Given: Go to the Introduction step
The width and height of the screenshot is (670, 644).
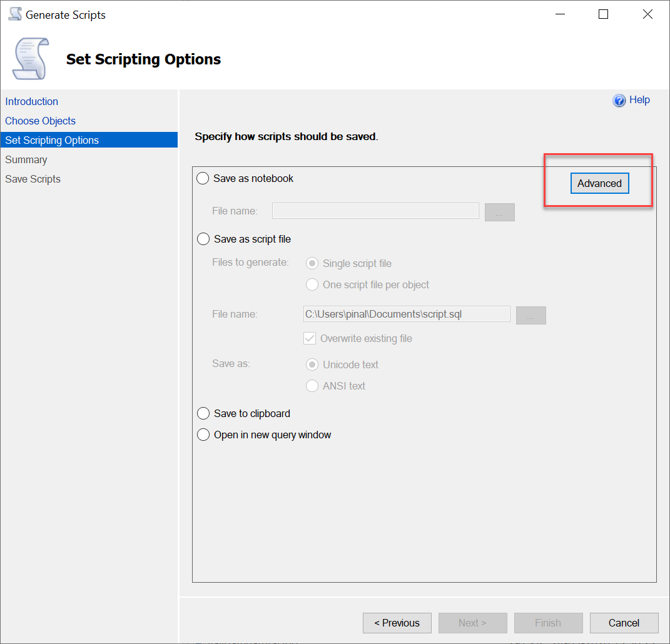Looking at the screenshot, I should pyautogui.click(x=32, y=101).
